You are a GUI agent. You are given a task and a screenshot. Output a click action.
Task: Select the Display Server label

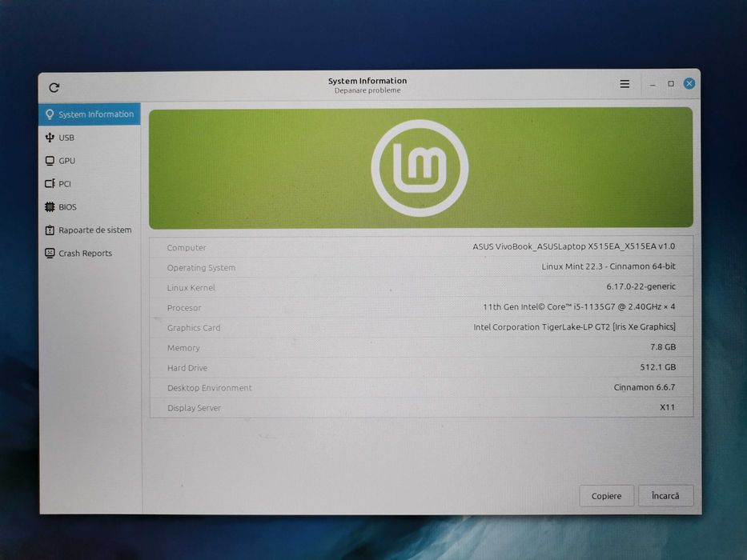[194, 408]
